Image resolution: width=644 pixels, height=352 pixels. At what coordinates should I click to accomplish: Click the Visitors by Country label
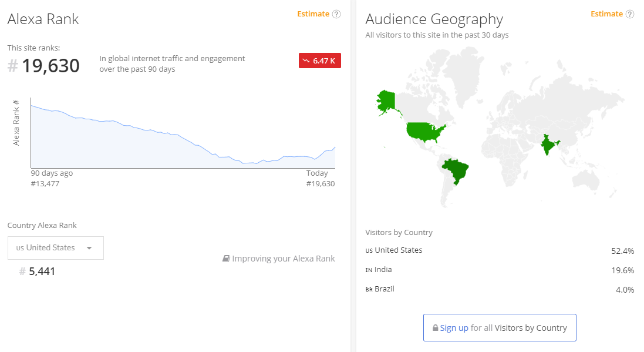pos(399,232)
